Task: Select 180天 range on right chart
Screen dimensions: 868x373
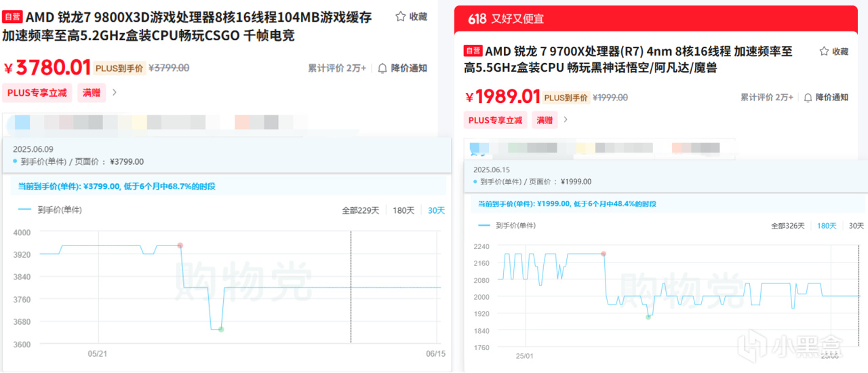Action: click(x=827, y=226)
